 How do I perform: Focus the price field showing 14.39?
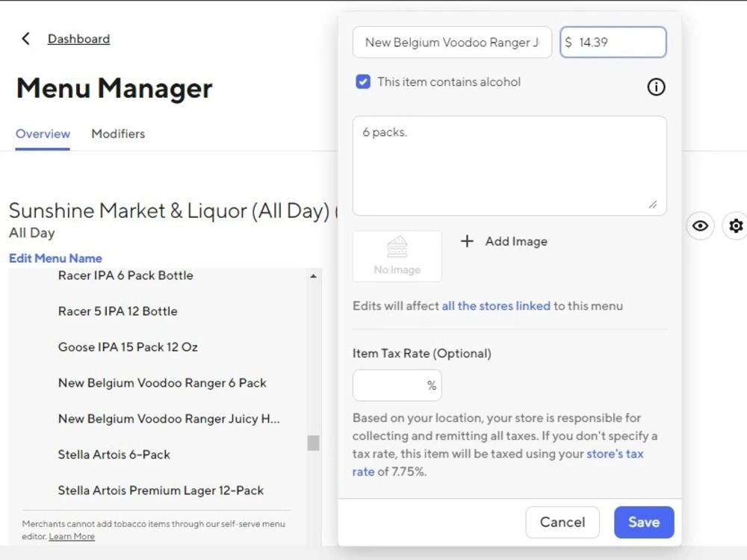(x=613, y=43)
